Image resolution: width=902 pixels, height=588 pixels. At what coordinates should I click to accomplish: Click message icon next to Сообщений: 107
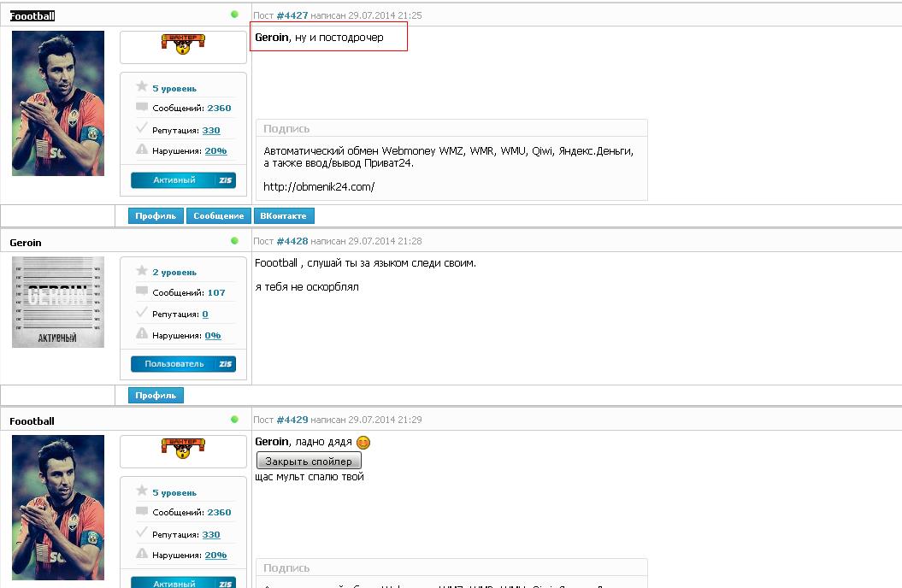coord(142,291)
